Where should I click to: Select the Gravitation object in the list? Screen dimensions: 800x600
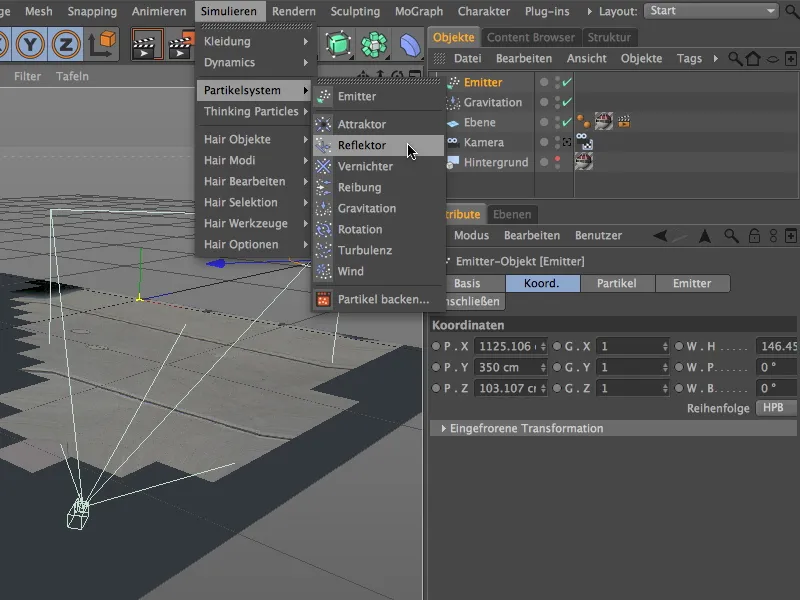point(493,102)
